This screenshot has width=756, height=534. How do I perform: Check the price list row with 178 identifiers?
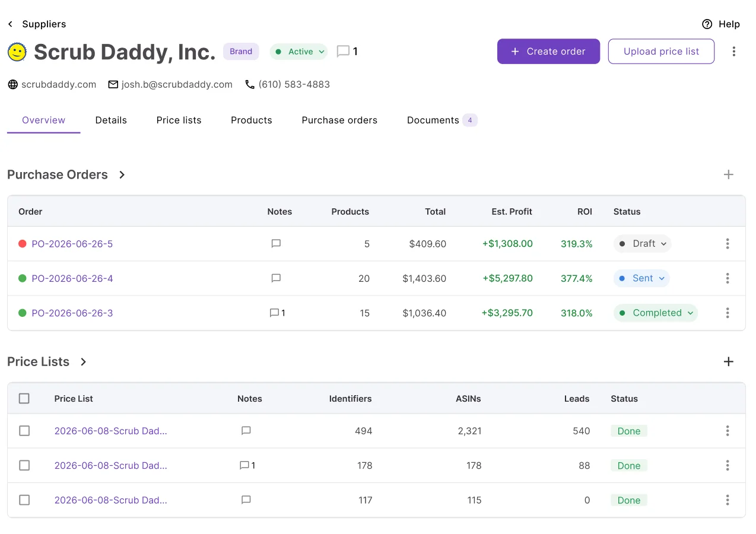[x=24, y=466]
